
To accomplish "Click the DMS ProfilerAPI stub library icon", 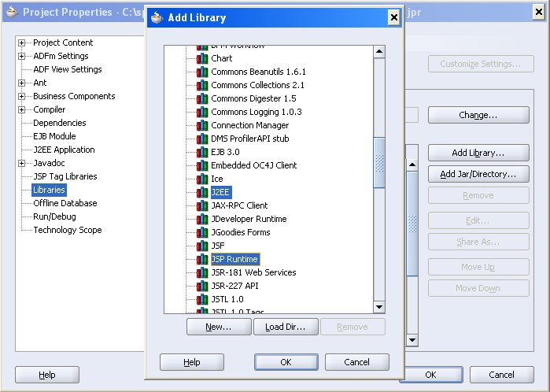I will (202, 139).
